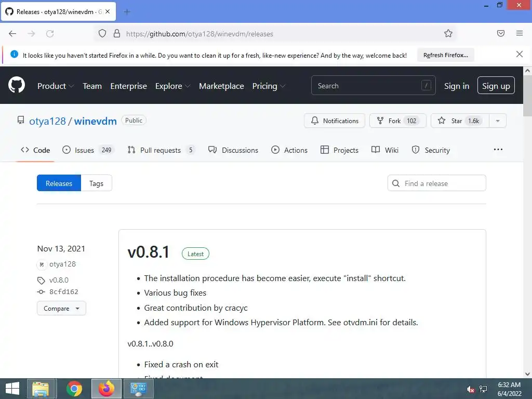The height and width of the screenshot is (399, 532).
Task: Open the Pull requests tab
Action: tap(161, 150)
